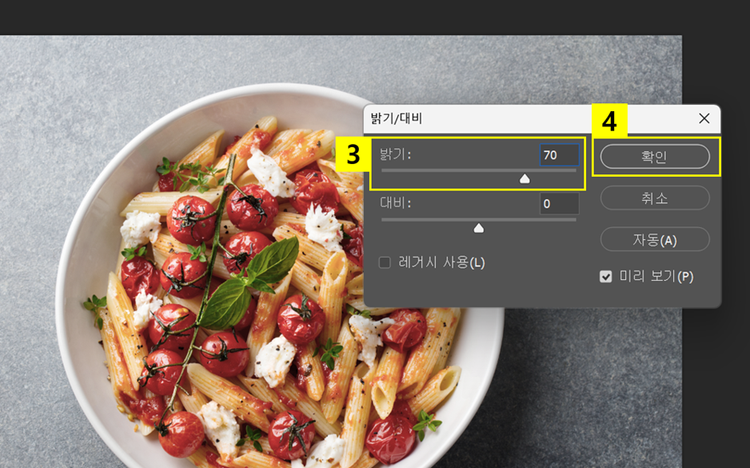This screenshot has width=750, height=468.
Task: Click the 대비 slider triangle handle
Action: [x=478, y=228]
